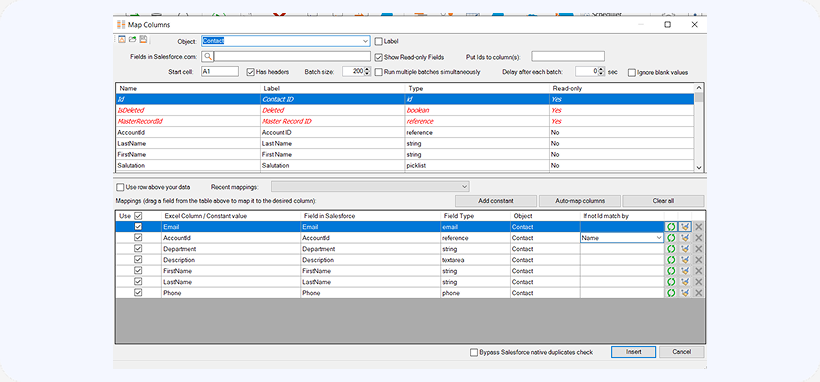This screenshot has width=820, height=382.
Task: Click the Add constant button
Action: point(496,201)
